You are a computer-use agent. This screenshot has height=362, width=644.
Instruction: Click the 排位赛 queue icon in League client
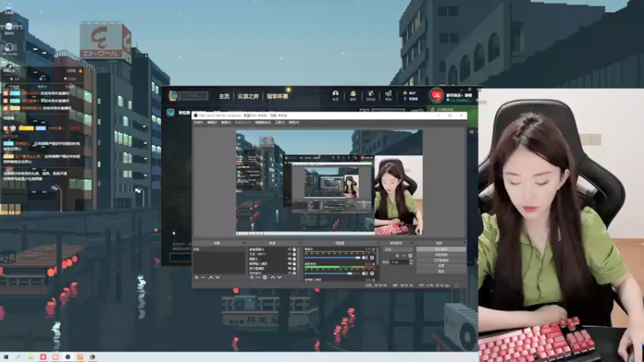[171, 113]
